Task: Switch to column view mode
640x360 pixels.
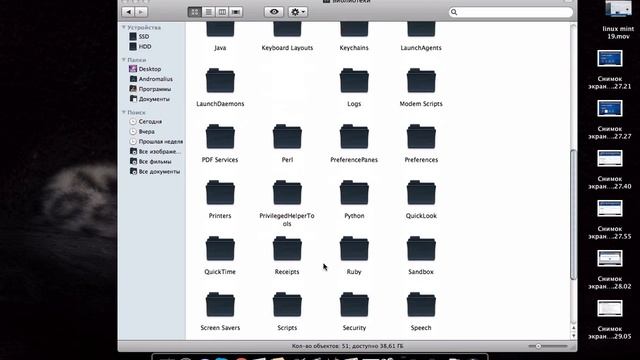Action: tap(222, 12)
